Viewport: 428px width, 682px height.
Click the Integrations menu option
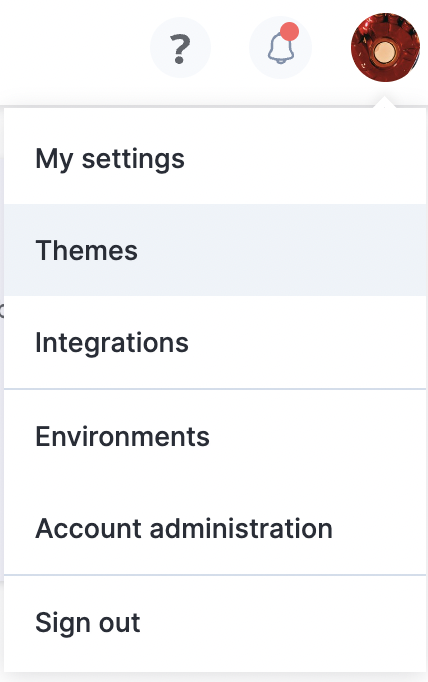(x=215, y=343)
